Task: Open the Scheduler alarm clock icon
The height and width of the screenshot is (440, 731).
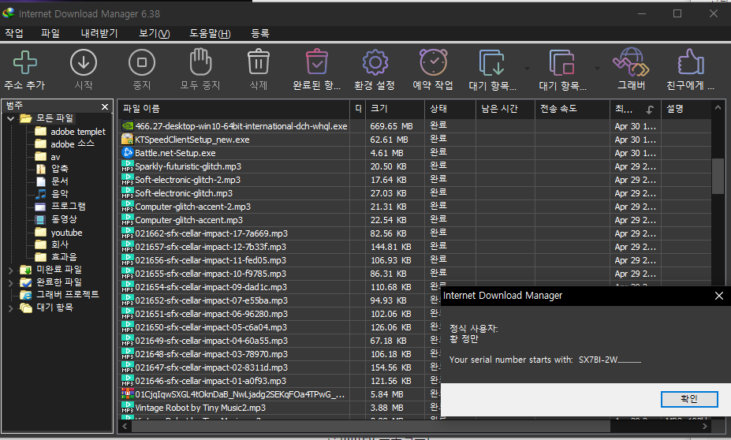Action: click(433, 62)
